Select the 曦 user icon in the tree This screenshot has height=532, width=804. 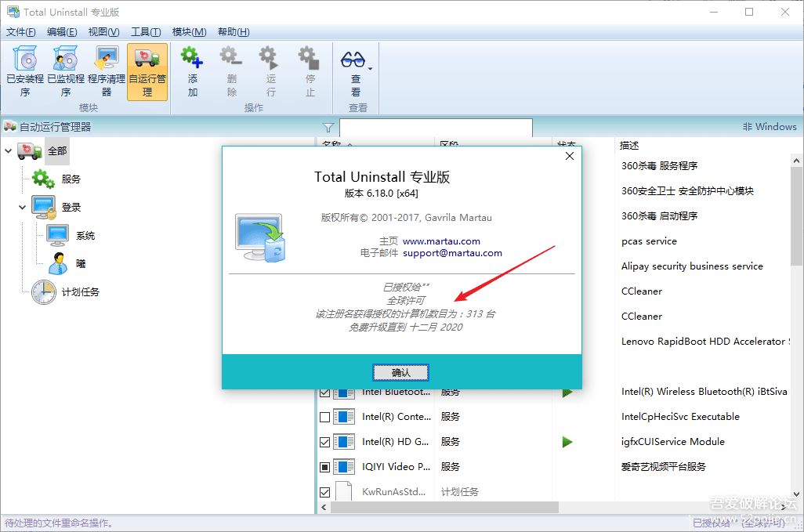(58, 264)
